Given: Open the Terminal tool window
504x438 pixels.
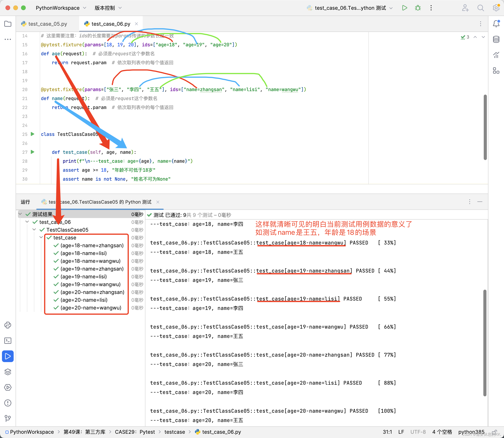Looking at the screenshot, I should (x=8, y=340).
